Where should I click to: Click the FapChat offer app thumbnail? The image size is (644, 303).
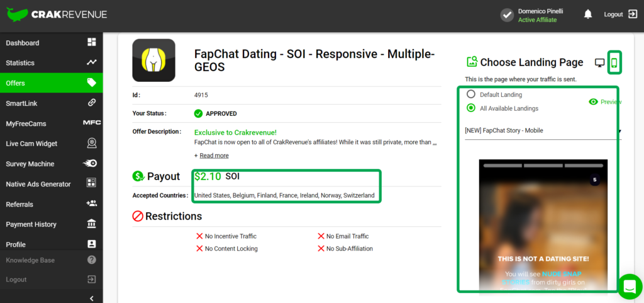pyautogui.click(x=153, y=60)
